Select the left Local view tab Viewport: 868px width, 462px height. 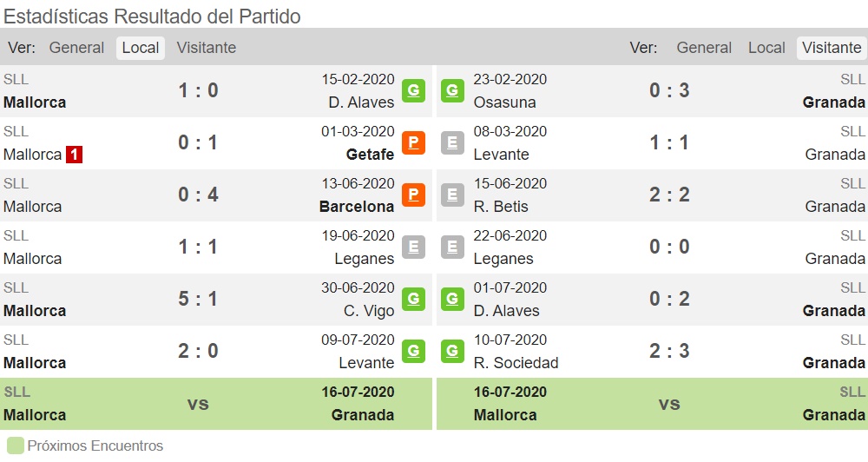click(141, 48)
